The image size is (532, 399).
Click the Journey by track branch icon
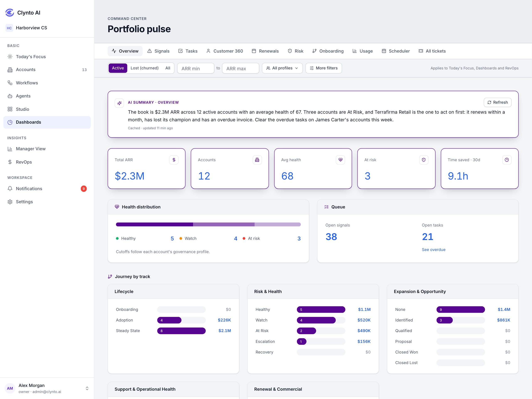110,277
